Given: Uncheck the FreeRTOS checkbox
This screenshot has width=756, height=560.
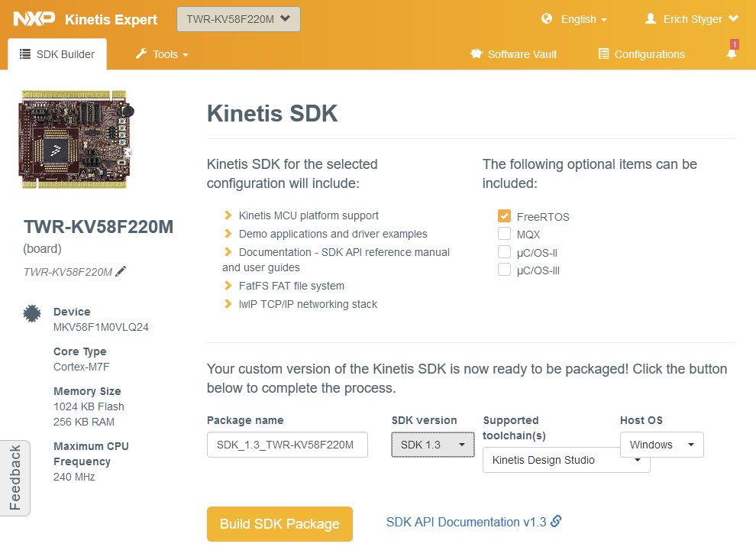Looking at the screenshot, I should (x=504, y=216).
